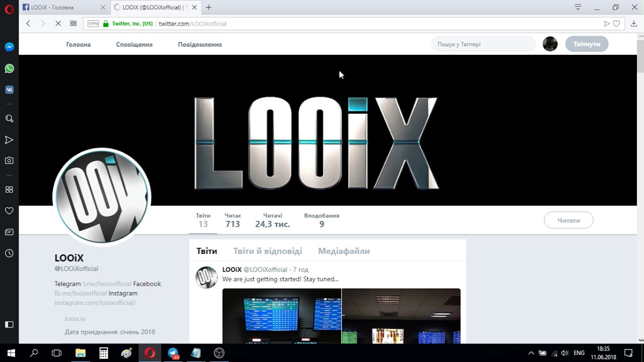Open Messenger in the Opera sidebar
Viewport: 644px width, 362px height.
[9, 47]
